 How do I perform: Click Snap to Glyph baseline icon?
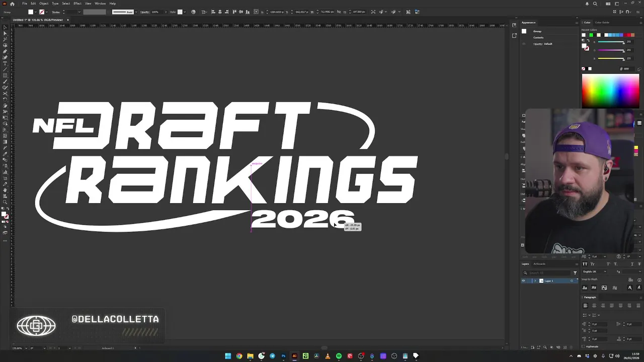pyautogui.click(x=585, y=288)
